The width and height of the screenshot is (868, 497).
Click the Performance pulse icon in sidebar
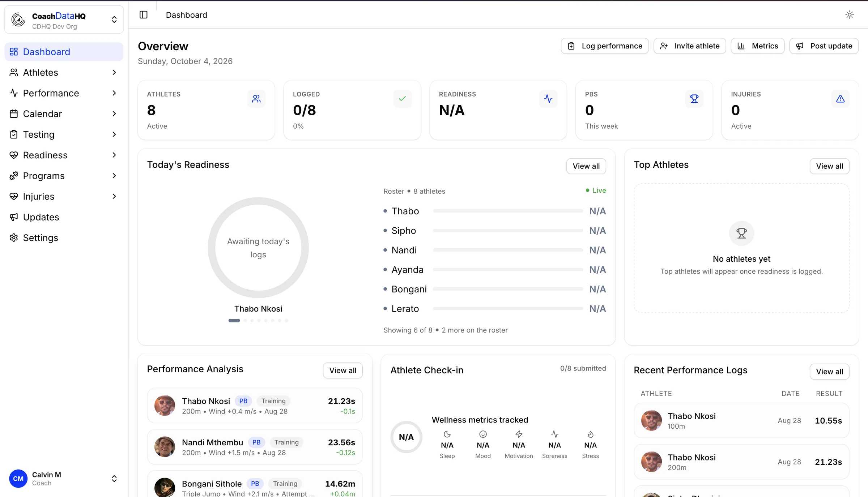14,93
